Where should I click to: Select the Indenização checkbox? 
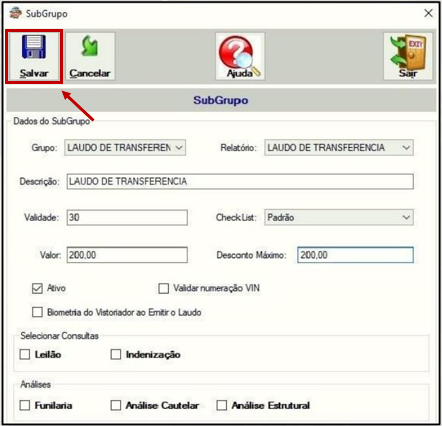116,354
